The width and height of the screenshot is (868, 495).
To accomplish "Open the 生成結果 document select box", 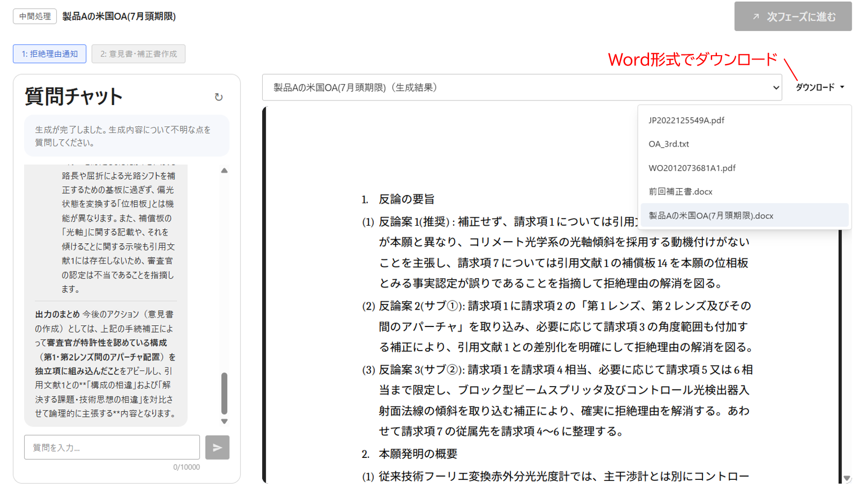I will point(522,88).
